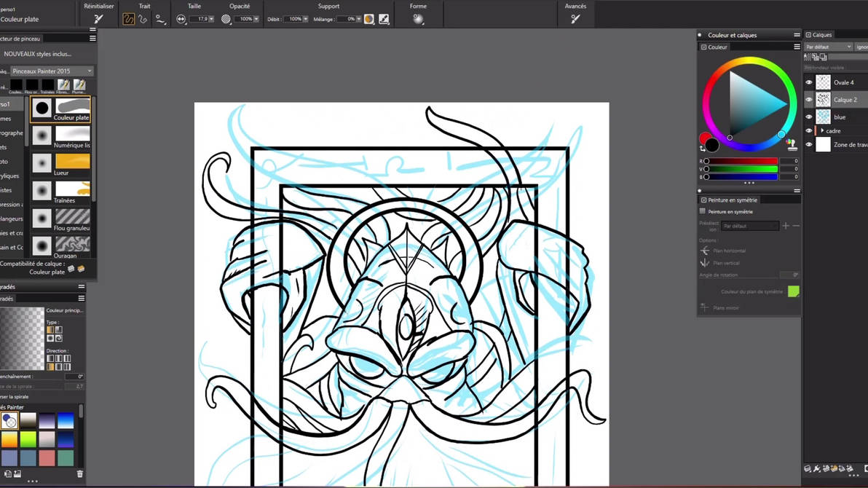Select the freehand stroke icon under Trait
Viewport: 868px width, 488px height.
(x=128, y=19)
